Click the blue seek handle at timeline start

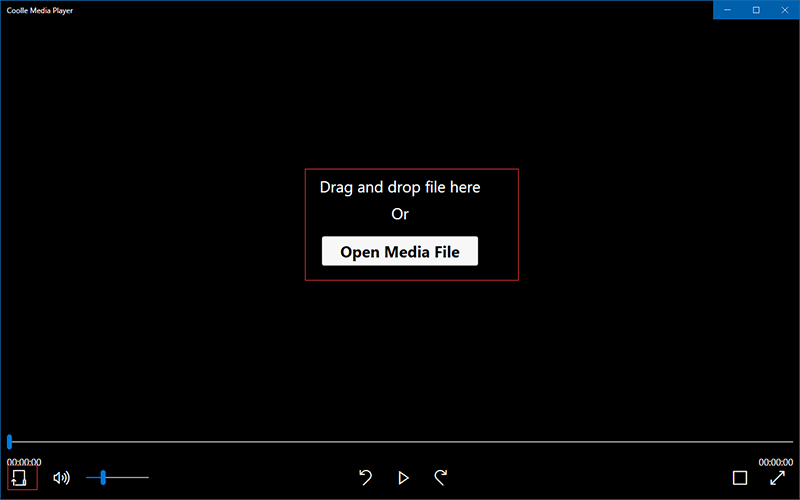[9, 441]
